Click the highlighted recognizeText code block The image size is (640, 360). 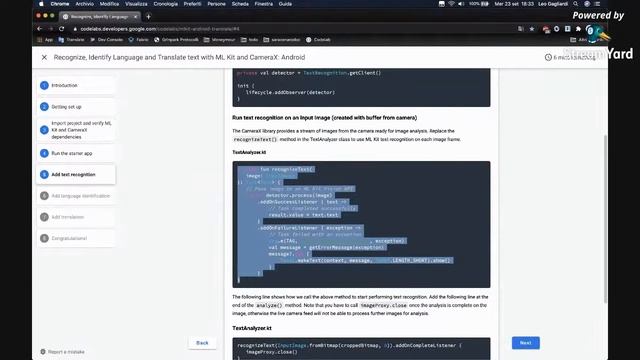click(x=361, y=224)
